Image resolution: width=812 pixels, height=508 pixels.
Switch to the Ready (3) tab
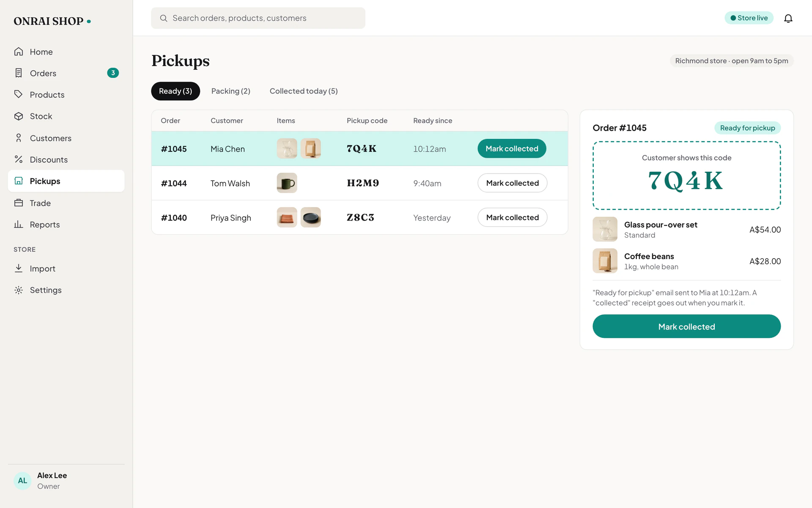point(176,91)
